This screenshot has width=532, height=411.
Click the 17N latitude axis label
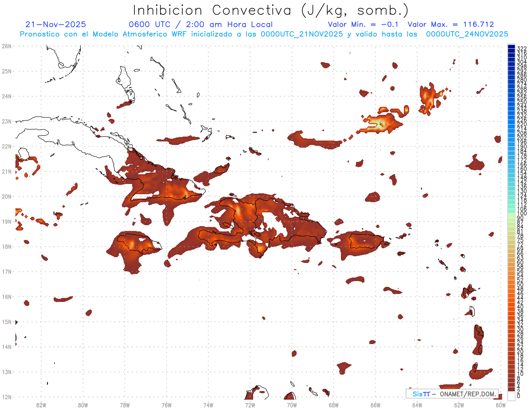7,271
